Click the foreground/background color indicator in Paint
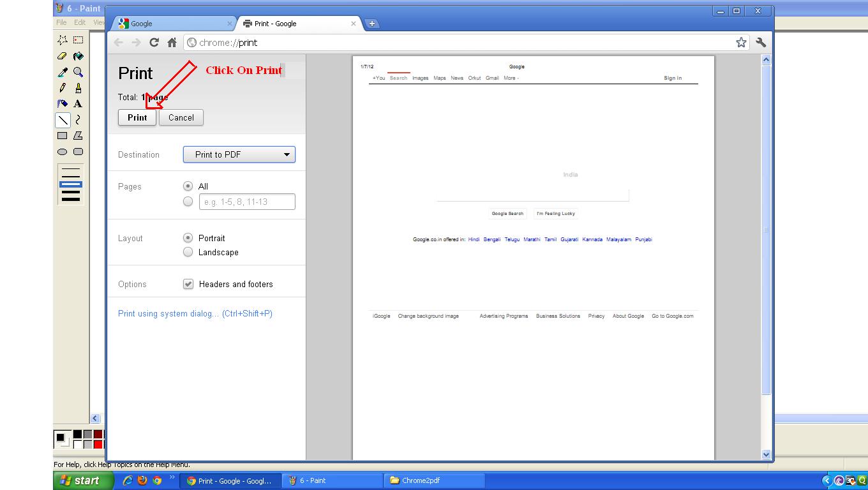 click(x=62, y=439)
